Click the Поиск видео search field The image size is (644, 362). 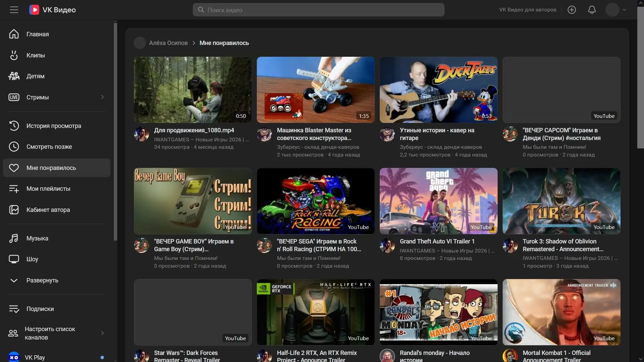tap(318, 10)
